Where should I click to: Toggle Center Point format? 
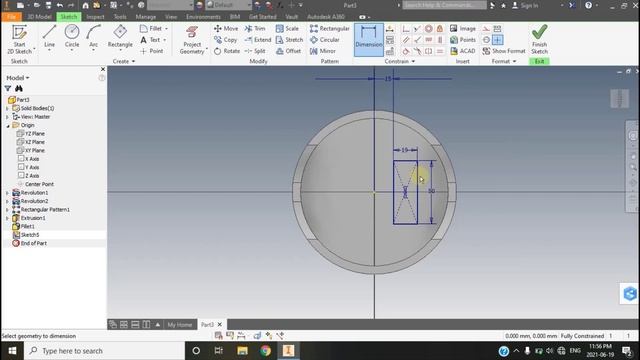[x=498, y=40]
